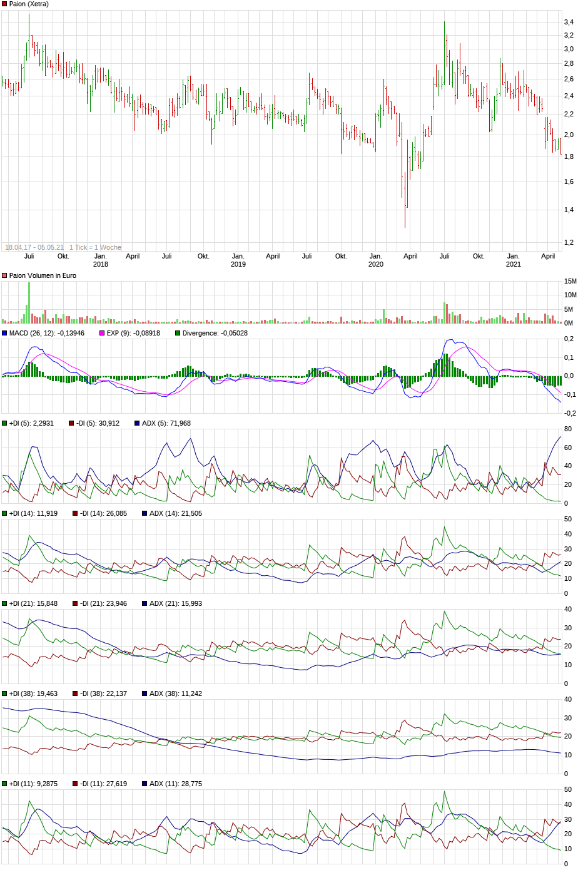Click the green +DI (11) legend square
This screenshot has height=870, width=588.
click(x=4, y=784)
